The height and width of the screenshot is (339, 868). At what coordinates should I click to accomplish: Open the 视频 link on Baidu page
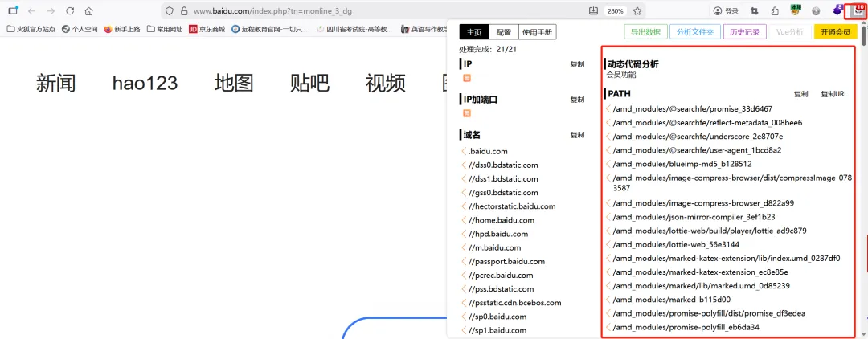point(386,83)
